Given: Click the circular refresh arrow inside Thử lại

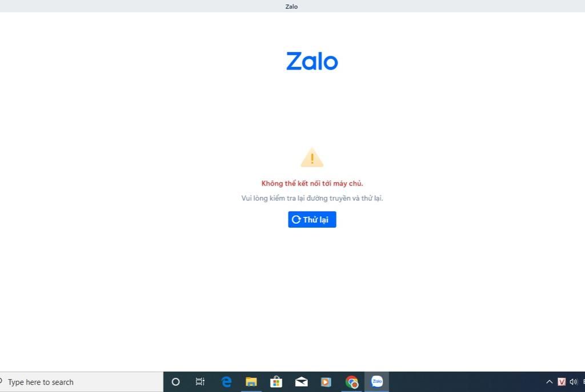Looking at the screenshot, I should 296,220.
